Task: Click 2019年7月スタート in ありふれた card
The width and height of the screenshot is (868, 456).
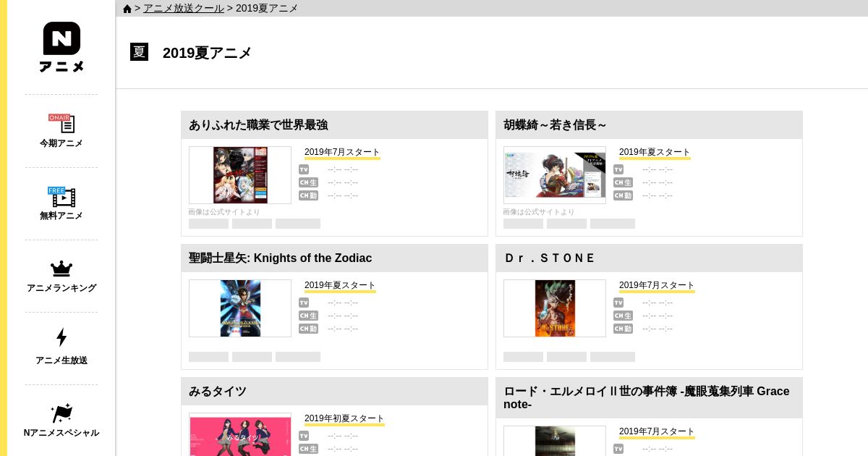Action: 342,152
